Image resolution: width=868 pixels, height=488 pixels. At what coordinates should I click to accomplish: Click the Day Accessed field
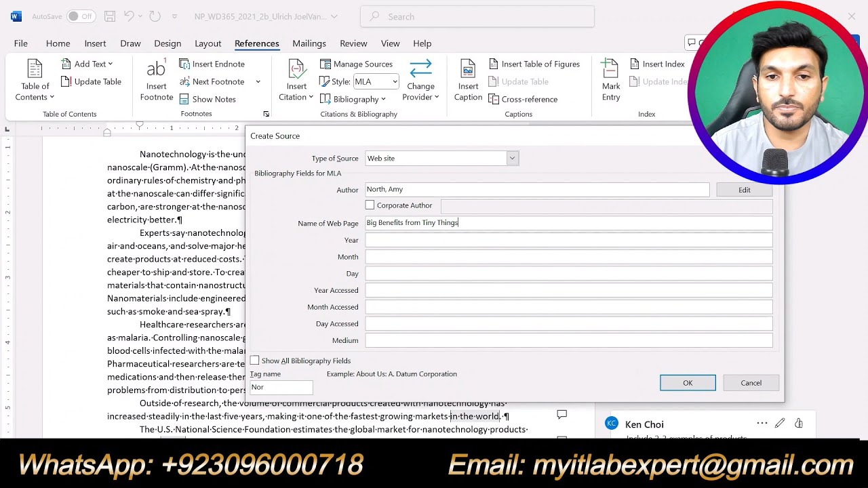(x=569, y=324)
